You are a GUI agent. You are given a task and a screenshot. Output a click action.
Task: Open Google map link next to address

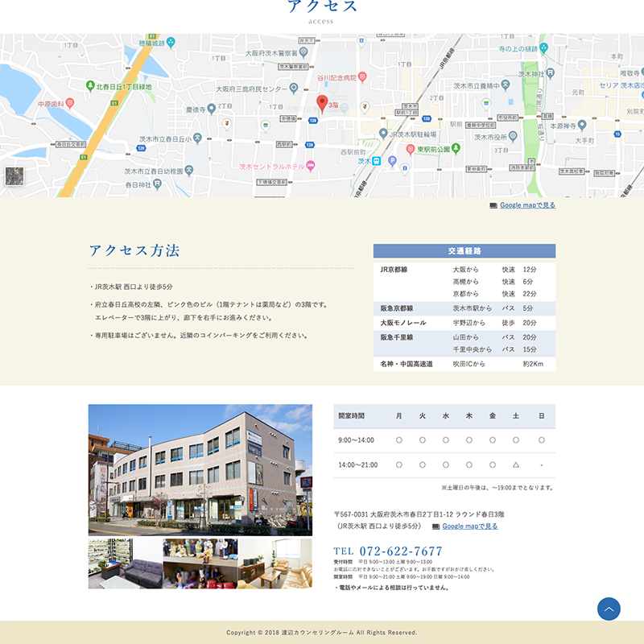pos(470,526)
